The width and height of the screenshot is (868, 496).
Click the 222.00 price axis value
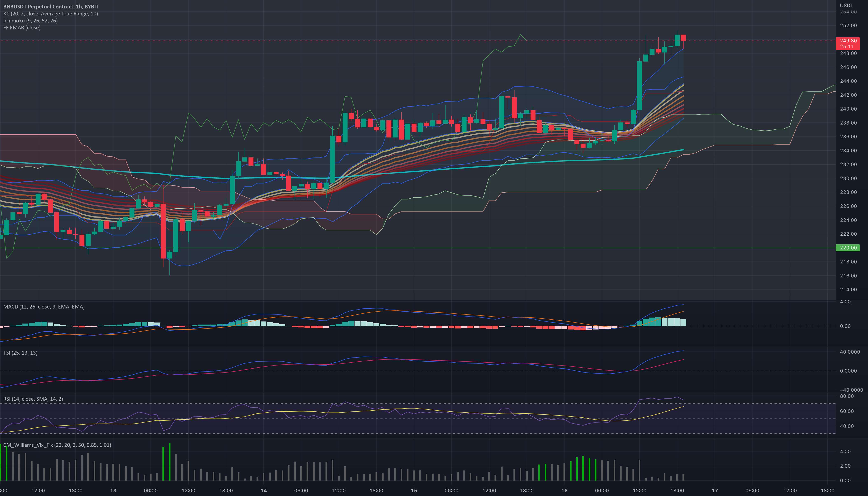848,234
